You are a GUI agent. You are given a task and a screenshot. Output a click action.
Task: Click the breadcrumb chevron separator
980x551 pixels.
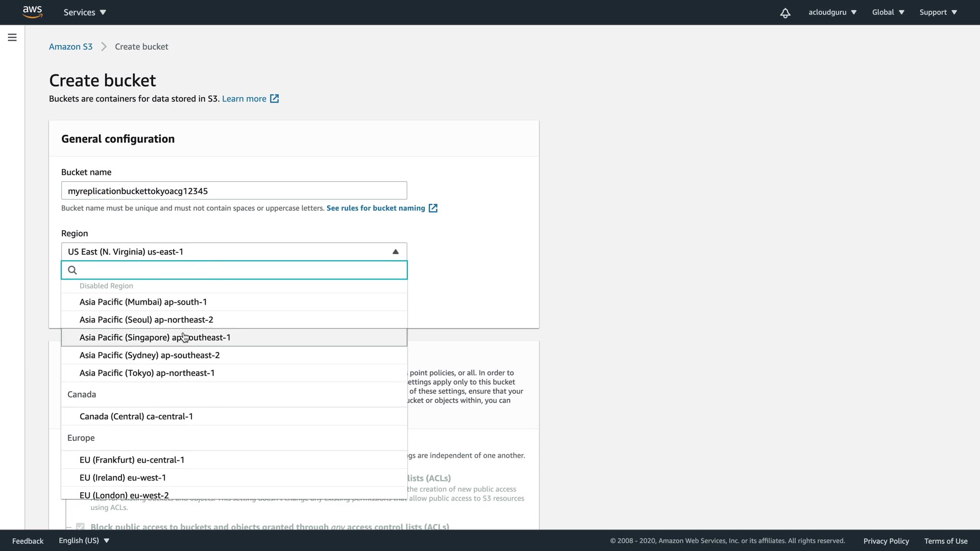coord(104,47)
